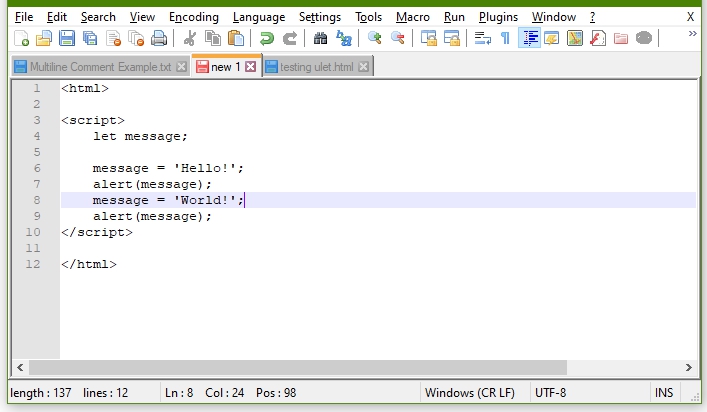Close the new 1 tab

251,67
